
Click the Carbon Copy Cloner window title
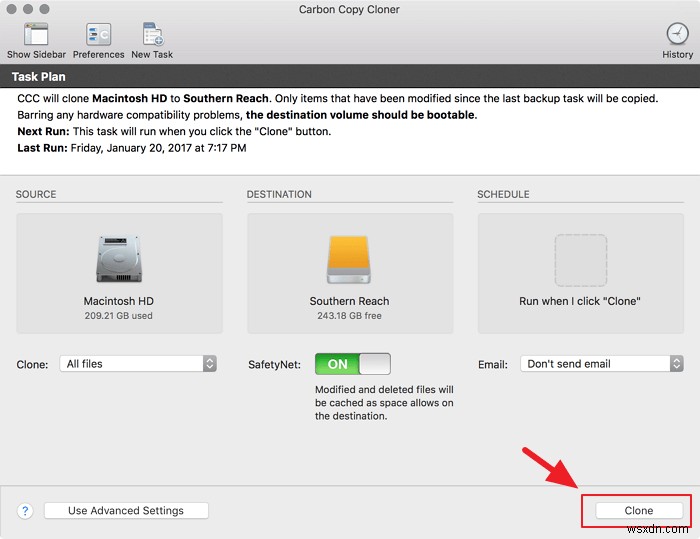pos(349,9)
